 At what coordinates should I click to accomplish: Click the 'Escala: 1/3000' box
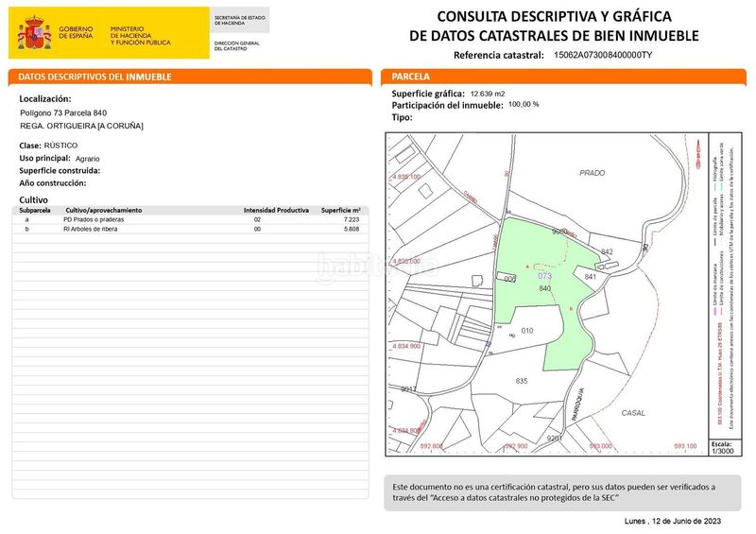723,448
